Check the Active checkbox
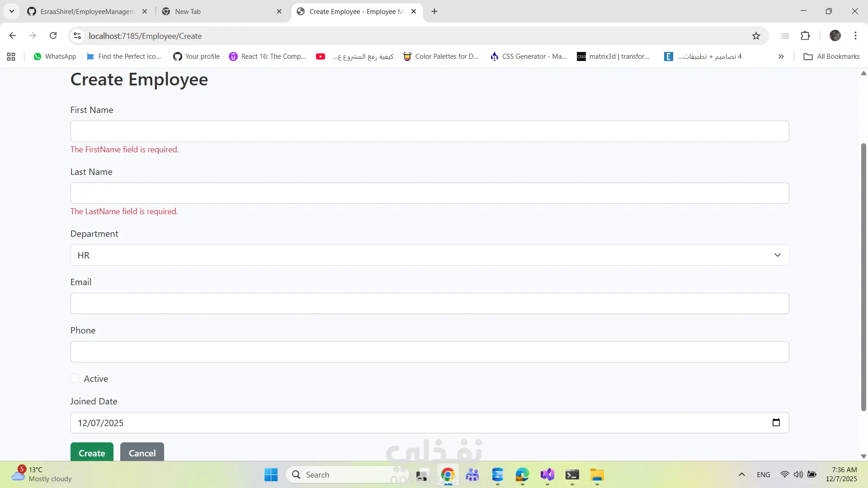The height and width of the screenshot is (488, 868). pos(75,379)
